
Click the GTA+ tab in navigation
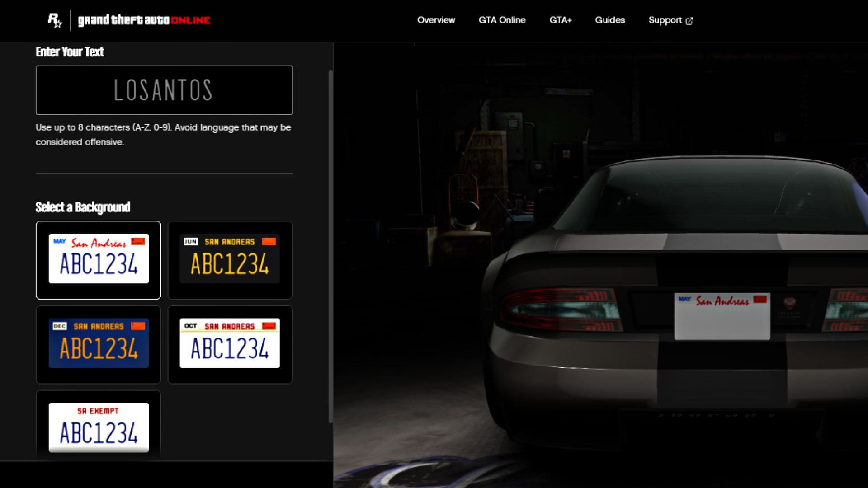click(x=560, y=20)
